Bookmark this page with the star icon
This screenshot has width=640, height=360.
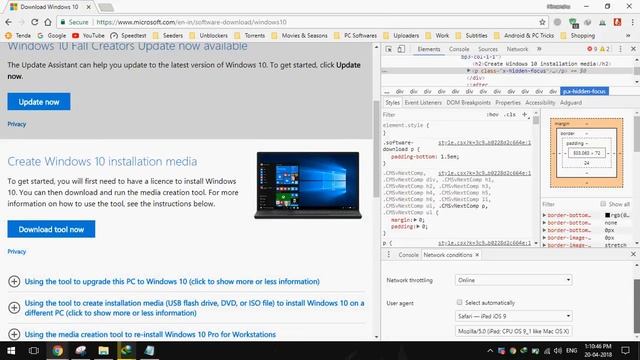[x=542, y=22]
